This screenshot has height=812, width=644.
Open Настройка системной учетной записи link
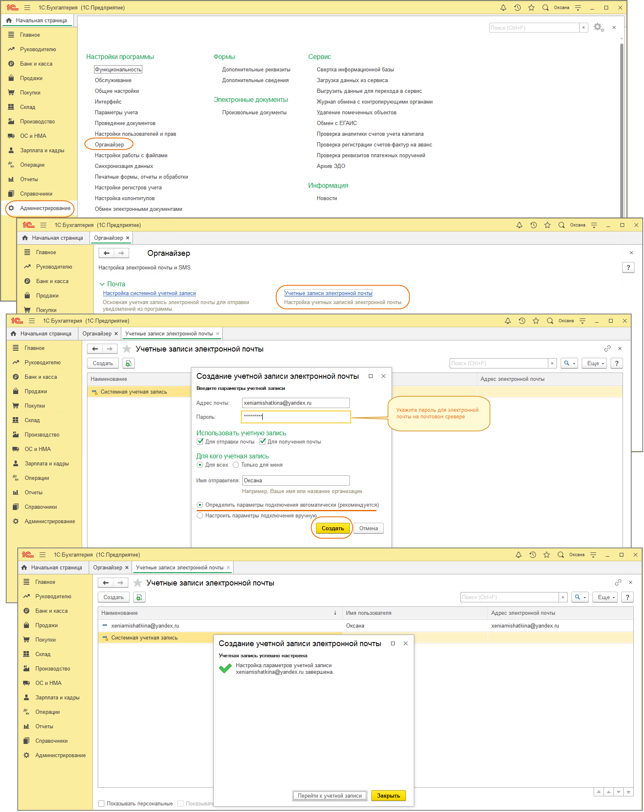click(149, 293)
